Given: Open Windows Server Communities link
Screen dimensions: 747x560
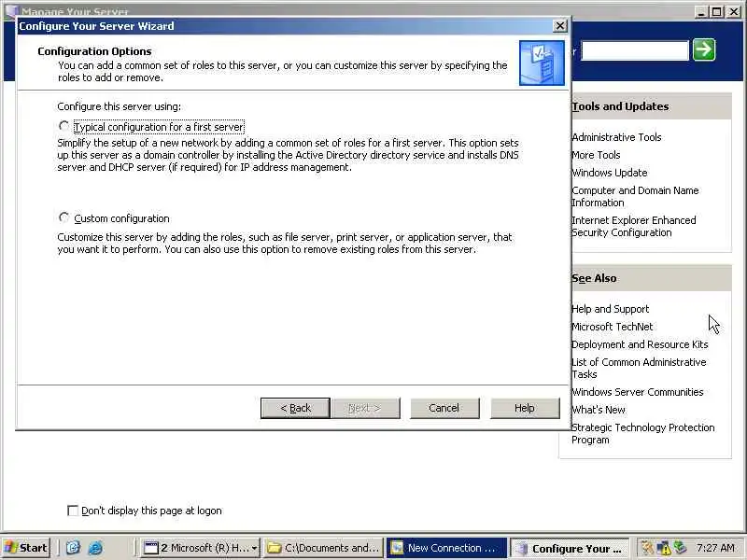Looking at the screenshot, I should point(638,392).
